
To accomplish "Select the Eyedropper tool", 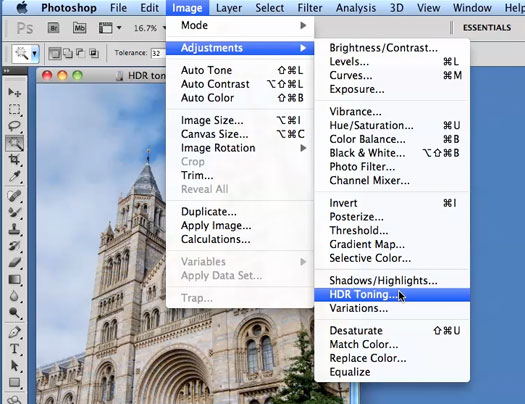I will (x=14, y=176).
